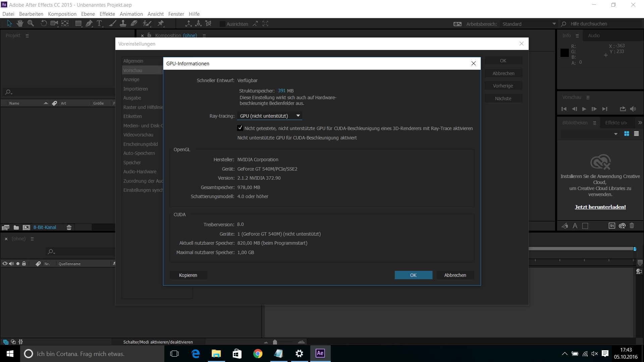Click the trash icon in Projekt panel
Screen dimensions: 644x362
[x=69, y=228]
